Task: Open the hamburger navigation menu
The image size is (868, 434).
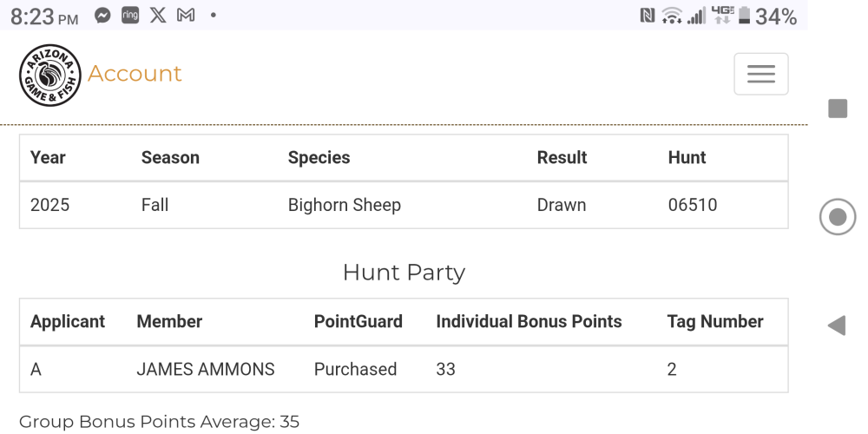Action: 760,74
